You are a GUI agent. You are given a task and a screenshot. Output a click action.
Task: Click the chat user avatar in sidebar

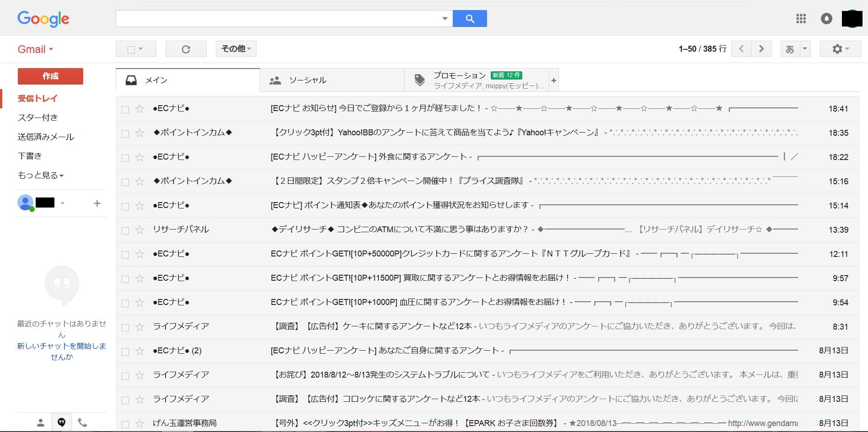[25, 203]
